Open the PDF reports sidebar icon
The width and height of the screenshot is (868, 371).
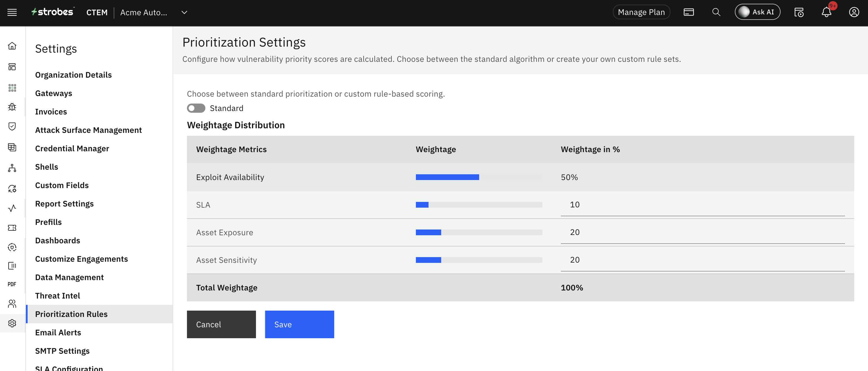click(x=12, y=284)
